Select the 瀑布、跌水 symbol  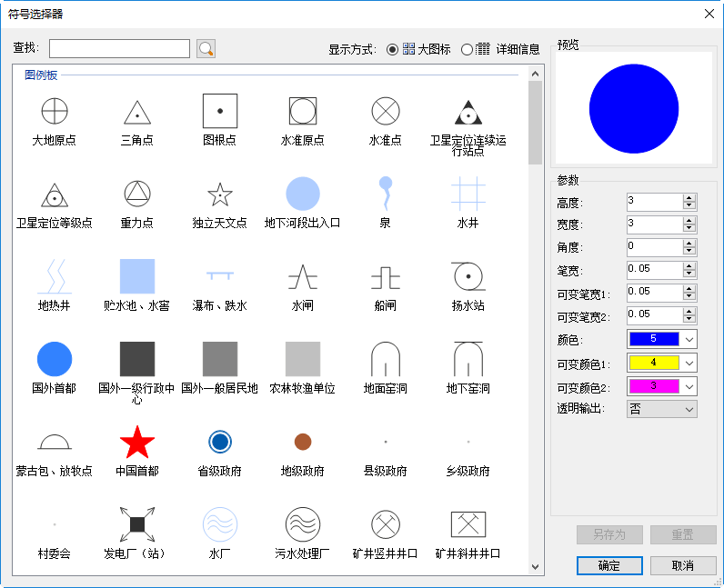point(220,275)
